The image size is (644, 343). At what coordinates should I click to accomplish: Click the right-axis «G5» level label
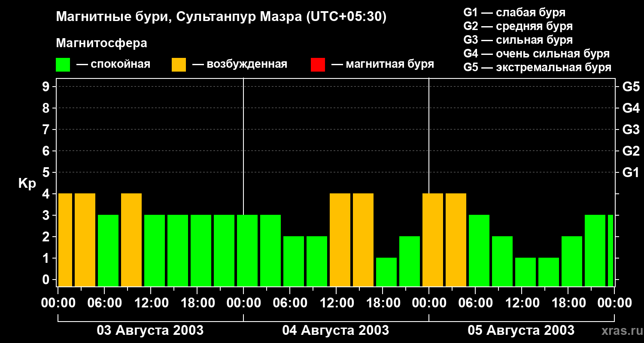coord(631,87)
